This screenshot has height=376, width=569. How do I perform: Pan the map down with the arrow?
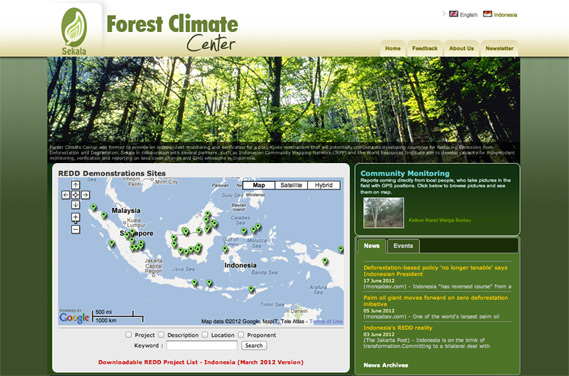[x=75, y=205]
